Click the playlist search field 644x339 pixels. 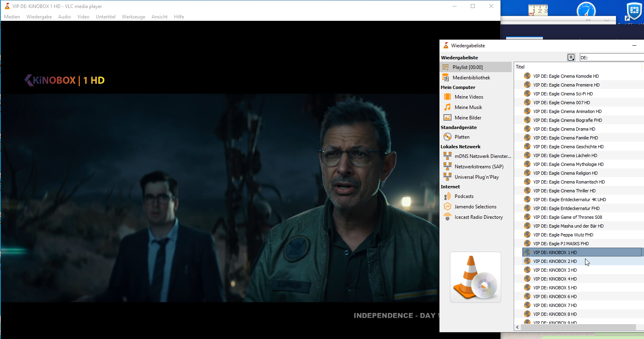click(611, 58)
